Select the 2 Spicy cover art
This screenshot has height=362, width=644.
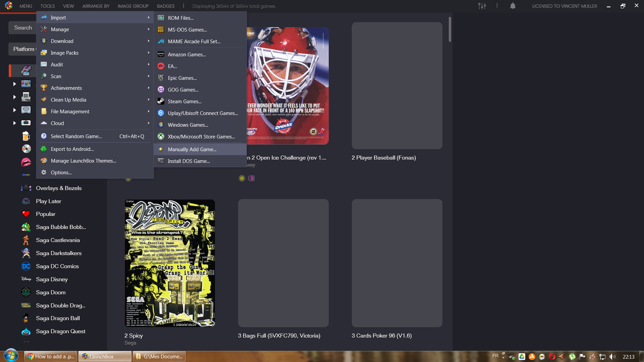coord(170,263)
